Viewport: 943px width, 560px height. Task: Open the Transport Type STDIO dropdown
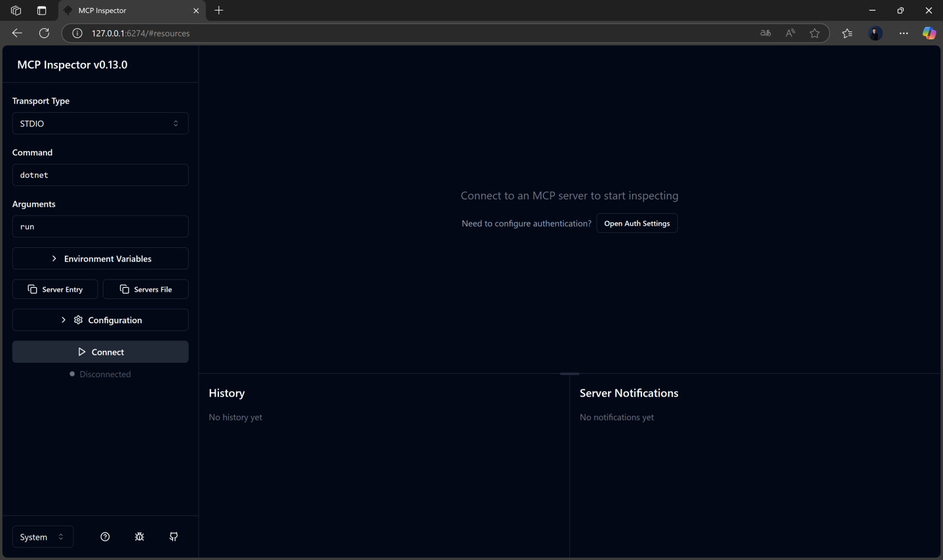[x=100, y=123]
